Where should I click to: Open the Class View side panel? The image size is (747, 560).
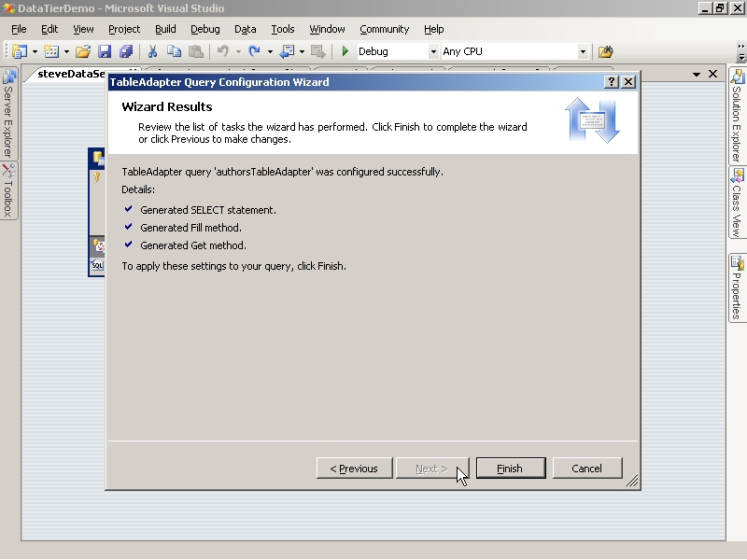point(737,203)
